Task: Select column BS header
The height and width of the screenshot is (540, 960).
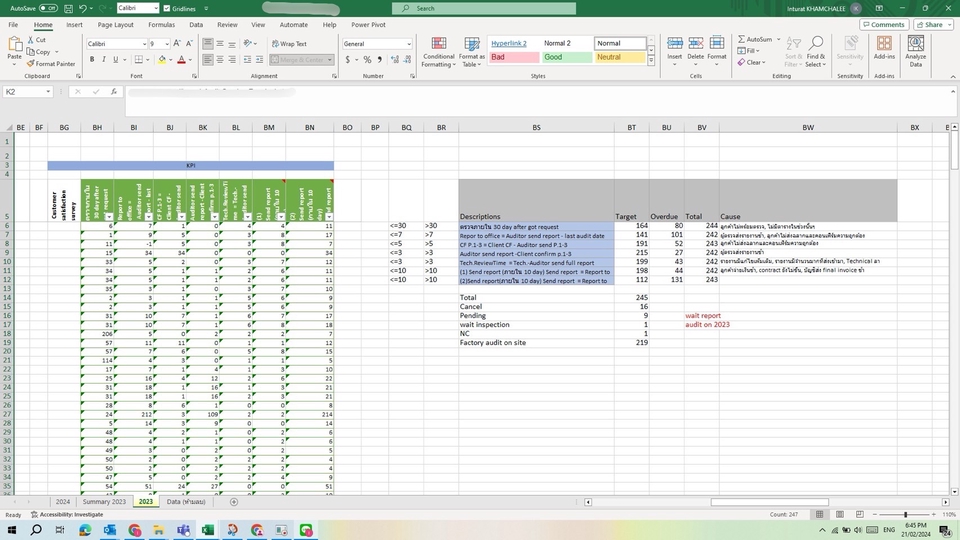Action: (x=536, y=127)
